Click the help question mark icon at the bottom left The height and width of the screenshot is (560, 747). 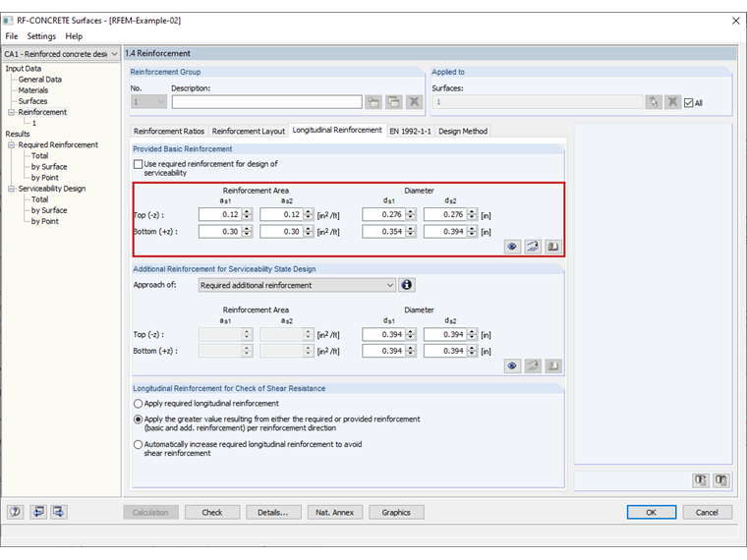pyautogui.click(x=16, y=512)
